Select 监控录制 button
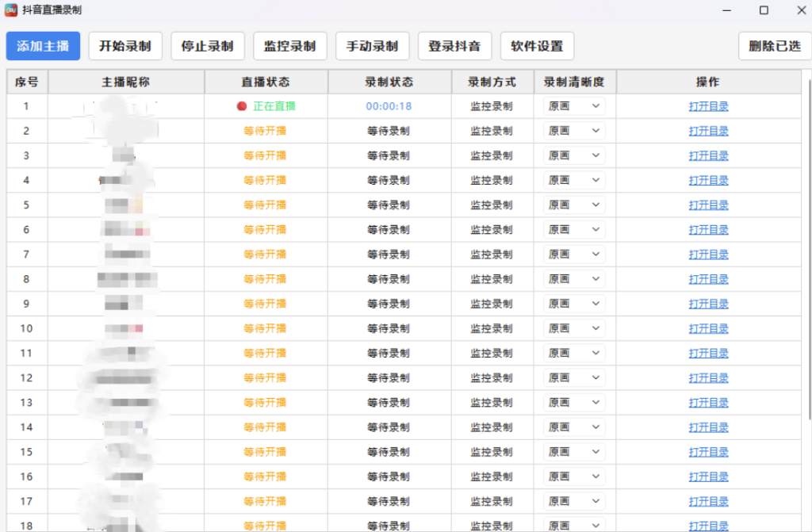The height and width of the screenshot is (532, 812). coord(290,46)
